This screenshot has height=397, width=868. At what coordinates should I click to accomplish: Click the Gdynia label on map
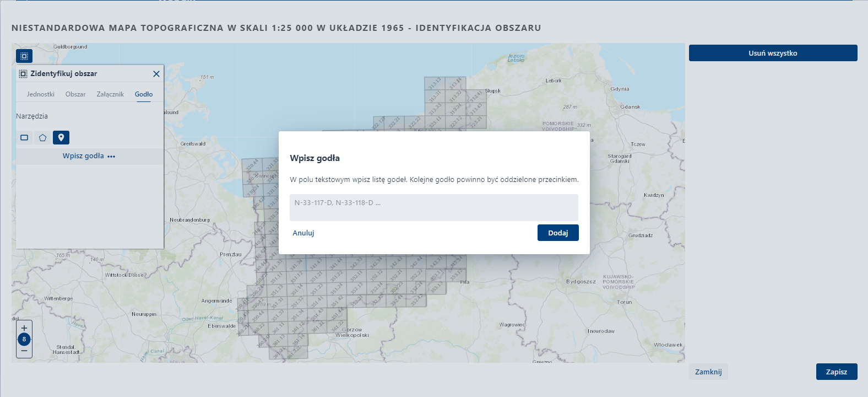click(620, 89)
